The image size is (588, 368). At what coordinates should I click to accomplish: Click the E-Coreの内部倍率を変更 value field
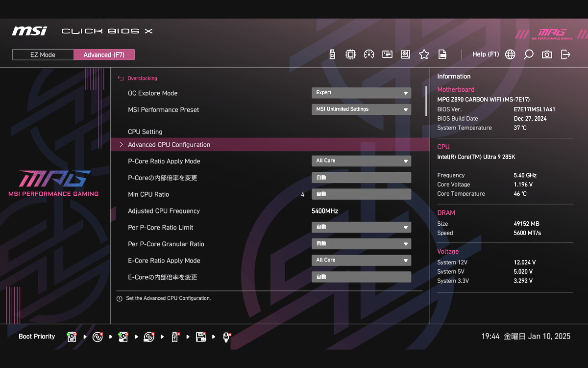(x=361, y=277)
